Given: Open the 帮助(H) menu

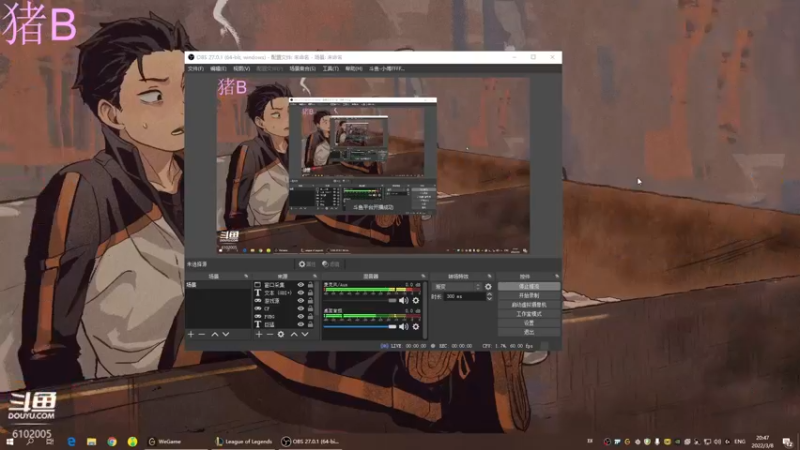Looking at the screenshot, I should (354, 68).
